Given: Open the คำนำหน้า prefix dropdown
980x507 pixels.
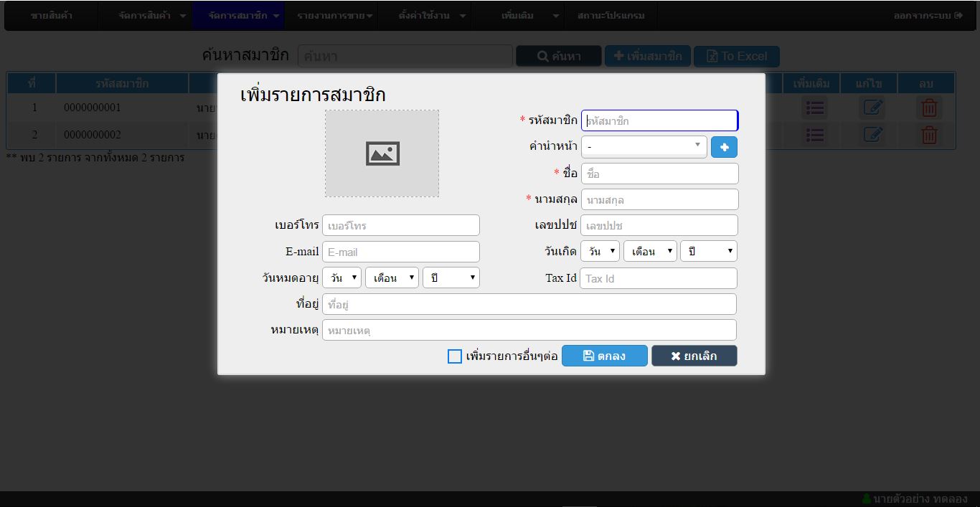Looking at the screenshot, I should tap(644, 147).
